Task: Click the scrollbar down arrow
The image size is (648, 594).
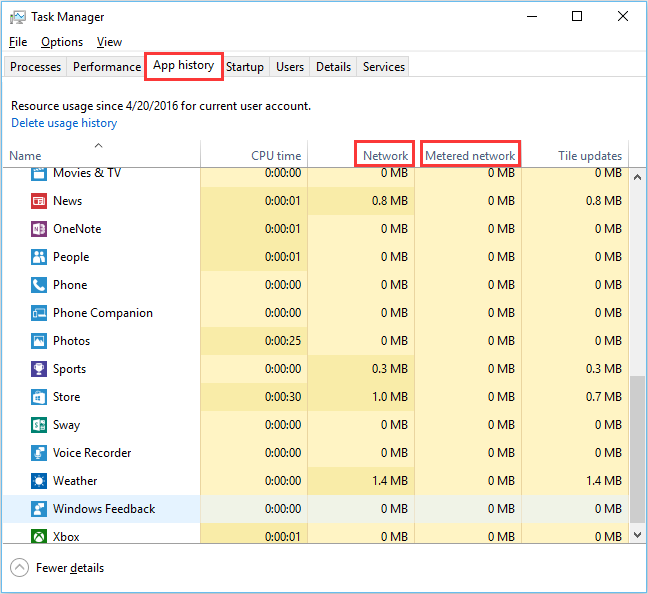Action: (637, 535)
